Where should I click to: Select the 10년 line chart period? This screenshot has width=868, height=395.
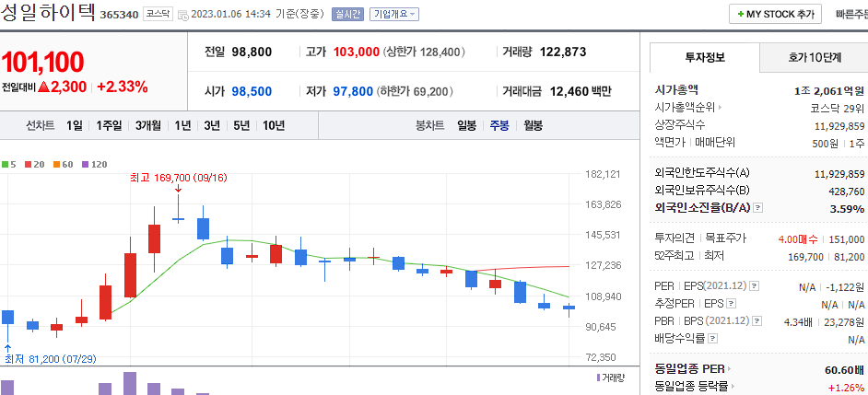pos(274,125)
